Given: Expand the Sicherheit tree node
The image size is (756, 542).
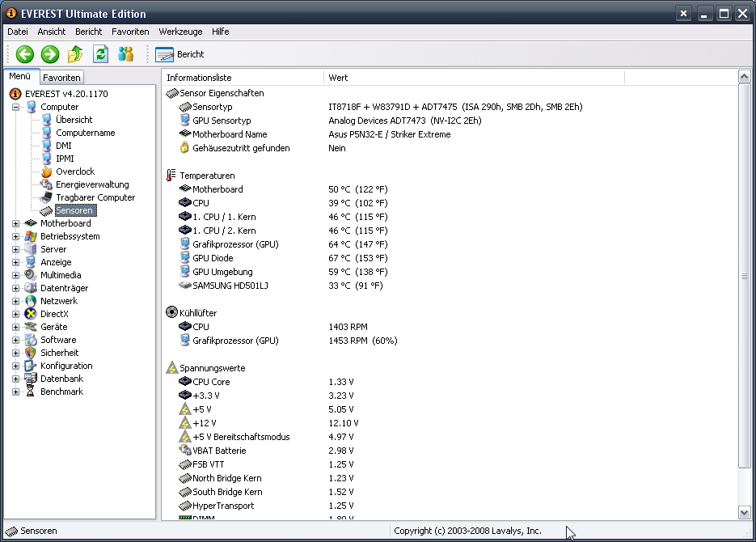Looking at the screenshot, I should pyautogui.click(x=16, y=353).
